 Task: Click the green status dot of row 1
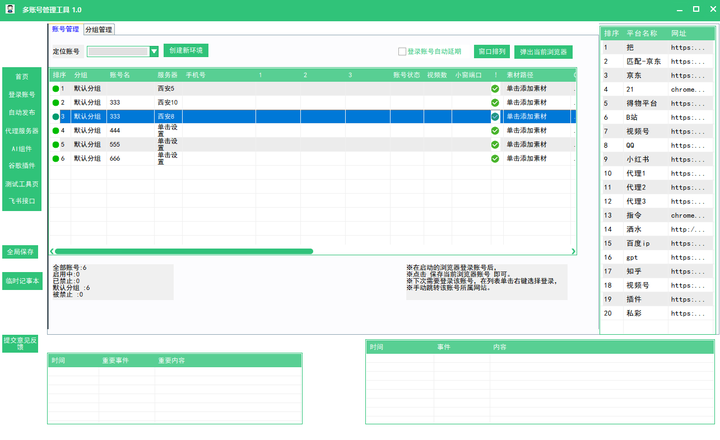[x=56, y=89]
